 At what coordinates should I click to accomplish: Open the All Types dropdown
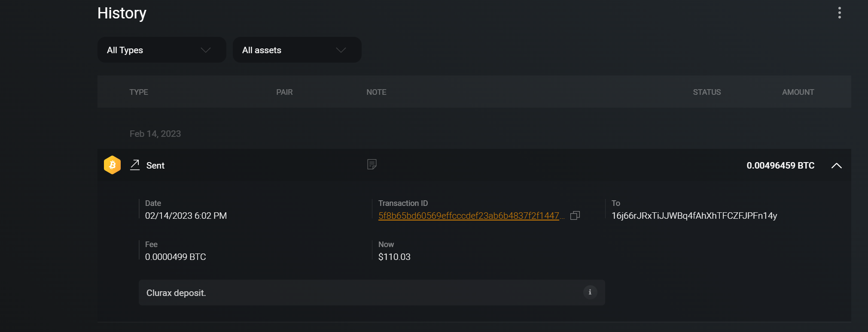[162, 50]
